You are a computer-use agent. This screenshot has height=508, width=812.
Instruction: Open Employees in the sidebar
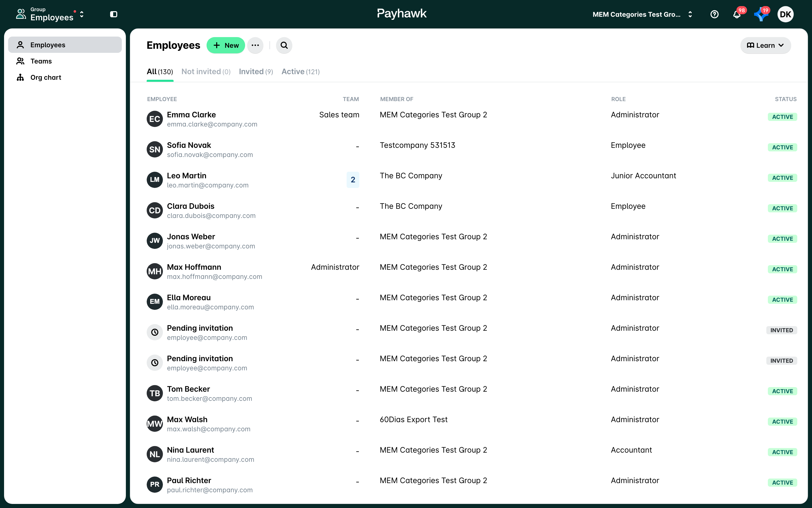click(x=65, y=45)
